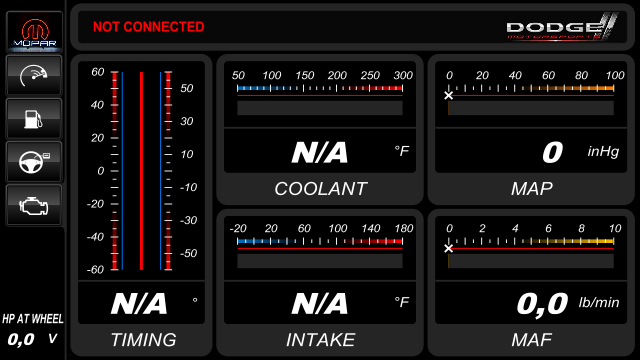640x360 pixels.
Task: Open the check engine icon page
Action: pos(34,205)
